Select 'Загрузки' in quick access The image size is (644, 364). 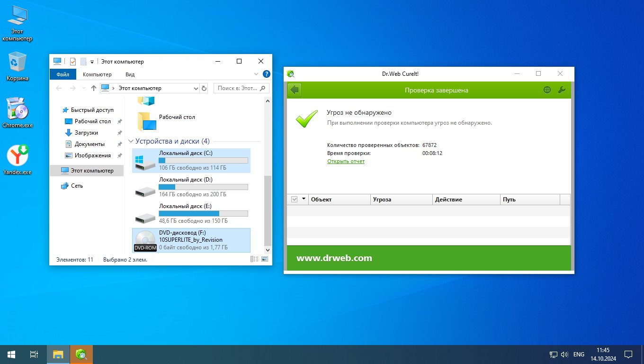(x=86, y=133)
